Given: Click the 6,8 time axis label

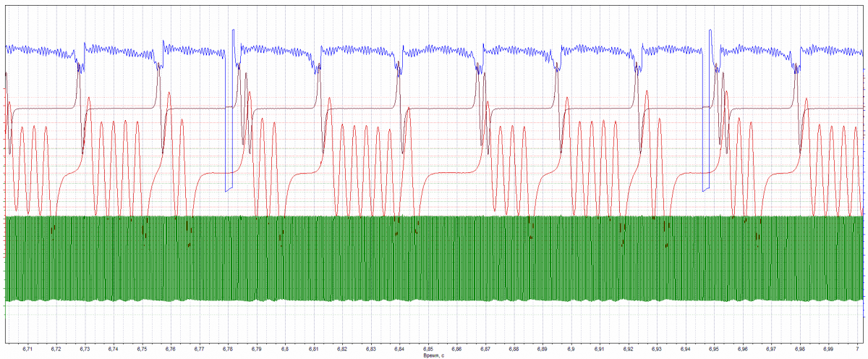Looking at the screenshot, I should tap(285, 349).
